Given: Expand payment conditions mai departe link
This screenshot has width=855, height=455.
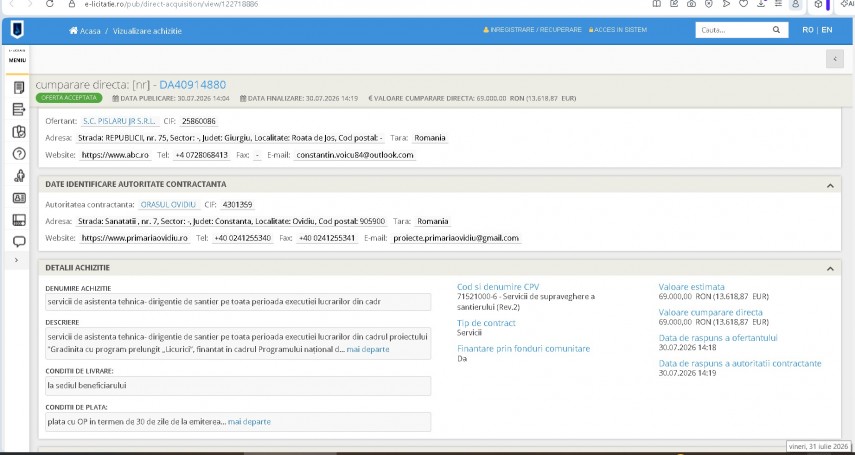Looking at the screenshot, I should (x=249, y=422).
